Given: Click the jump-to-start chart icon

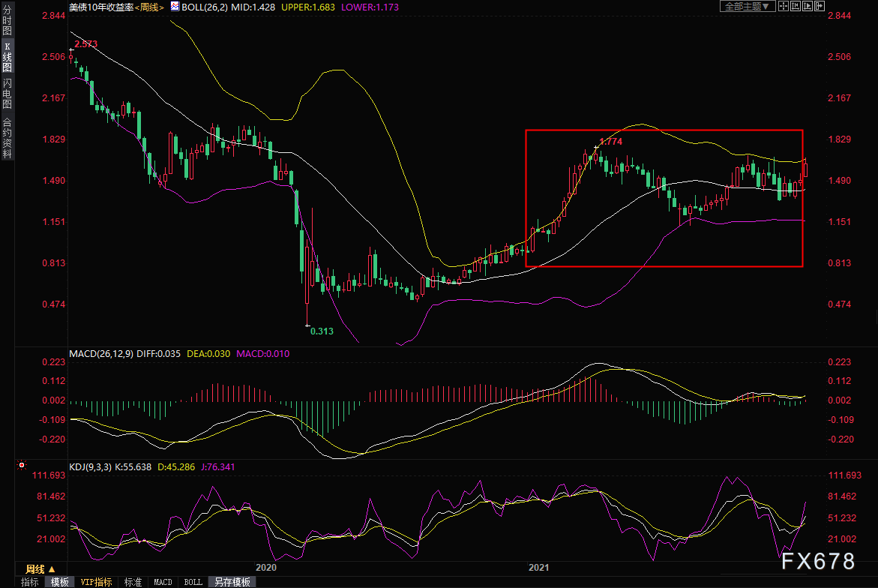Looking at the screenshot, I should tap(796, 6).
